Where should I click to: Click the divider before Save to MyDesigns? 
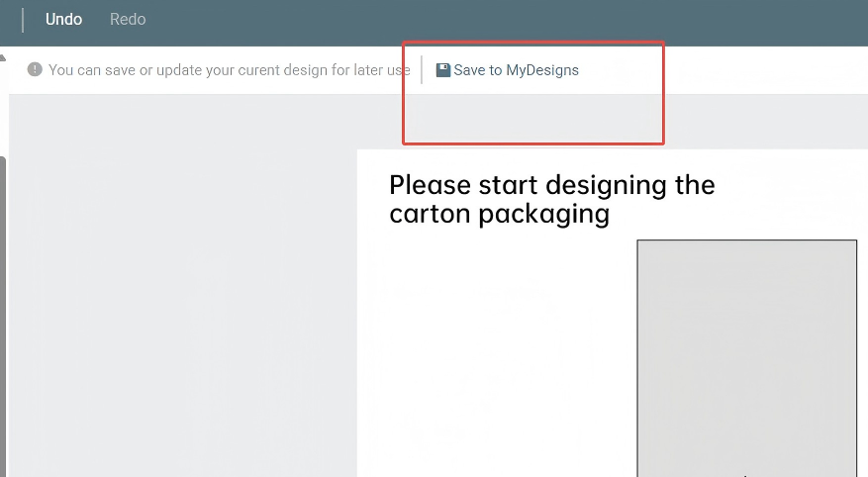click(x=422, y=70)
